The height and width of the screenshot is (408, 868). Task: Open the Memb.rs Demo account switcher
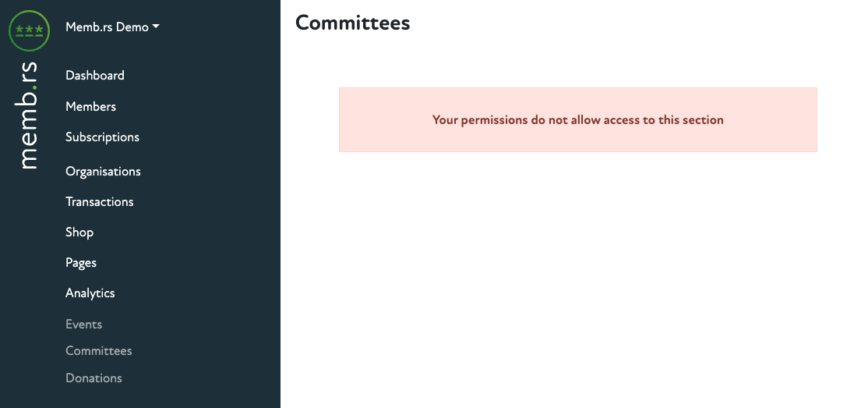(x=108, y=27)
